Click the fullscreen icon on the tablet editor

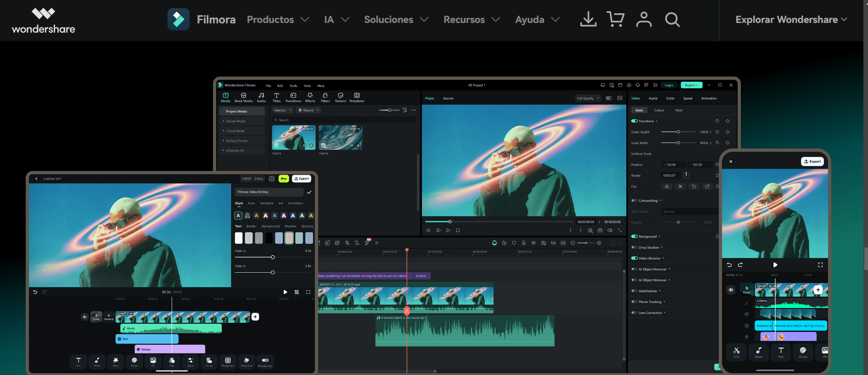click(x=308, y=292)
